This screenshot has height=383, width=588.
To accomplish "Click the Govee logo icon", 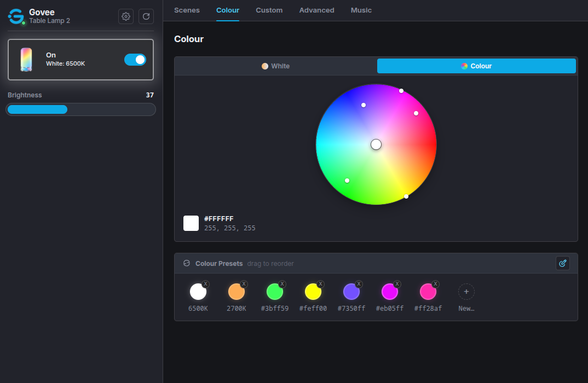I will [x=16, y=16].
